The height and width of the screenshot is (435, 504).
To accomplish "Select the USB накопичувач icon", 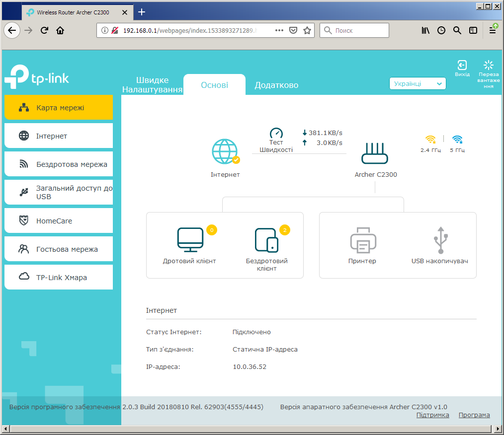I will (x=441, y=240).
